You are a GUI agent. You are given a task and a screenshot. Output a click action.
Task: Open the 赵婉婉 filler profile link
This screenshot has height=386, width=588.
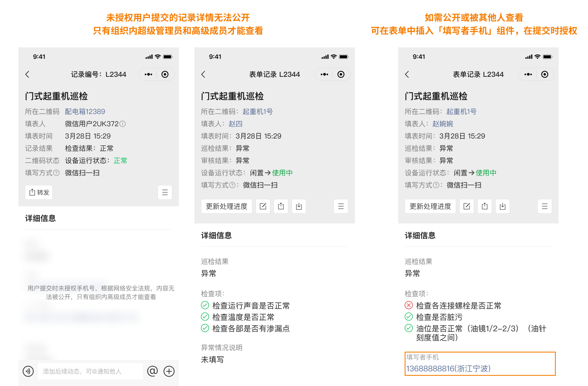coord(442,123)
